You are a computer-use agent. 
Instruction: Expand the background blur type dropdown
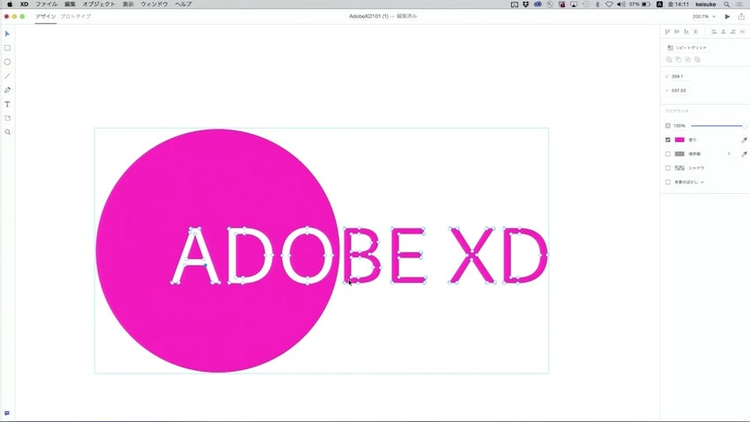[702, 182]
